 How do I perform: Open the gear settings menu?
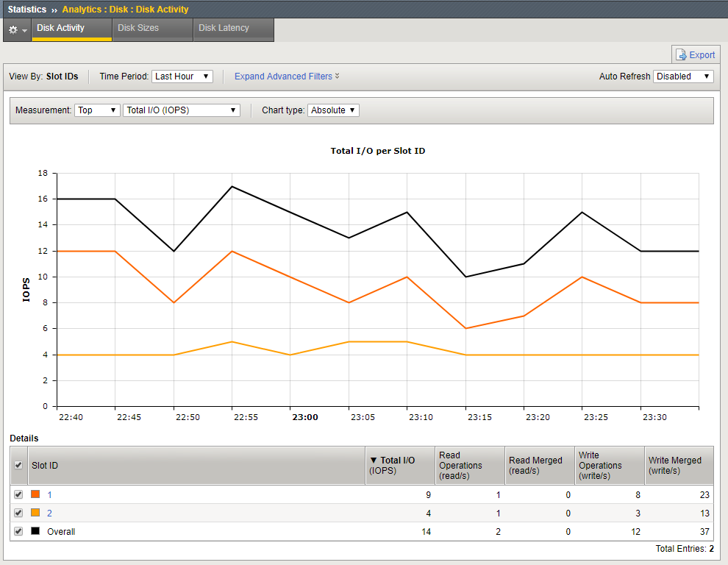point(17,30)
